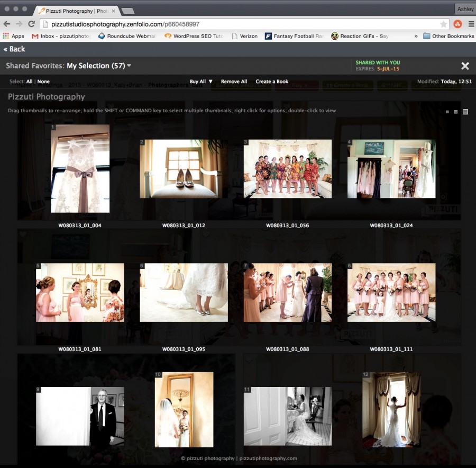Click Create a Book

click(x=272, y=82)
